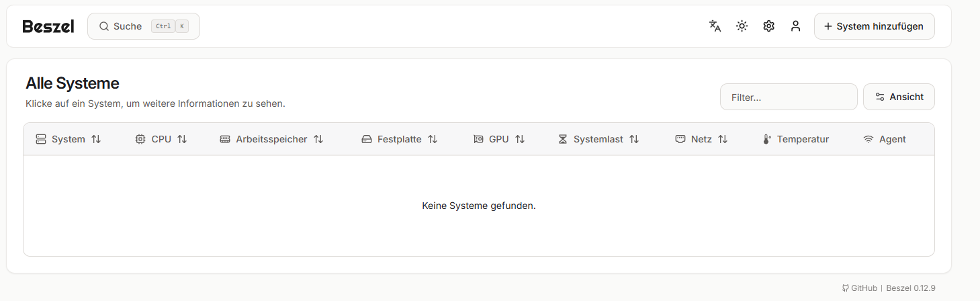Screen dimensions: 980x301
Task: Click into the Filter input field
Action: click(789, 97)
